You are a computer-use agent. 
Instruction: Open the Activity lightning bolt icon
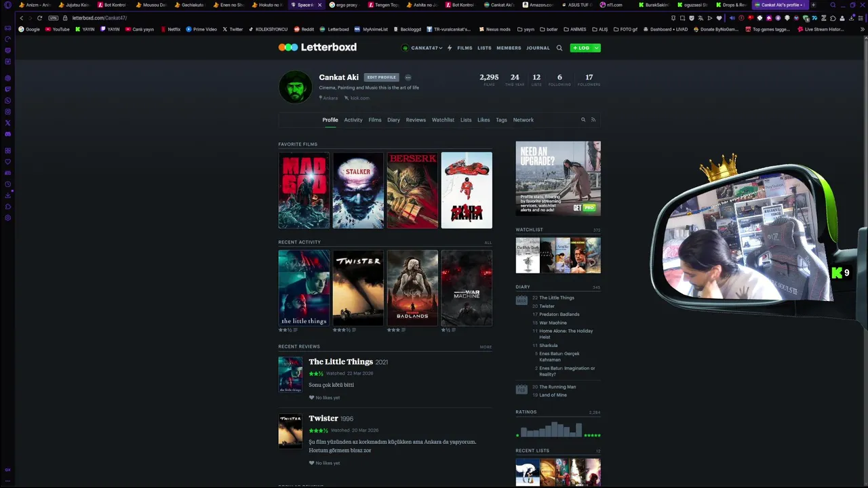pos(450,48)
